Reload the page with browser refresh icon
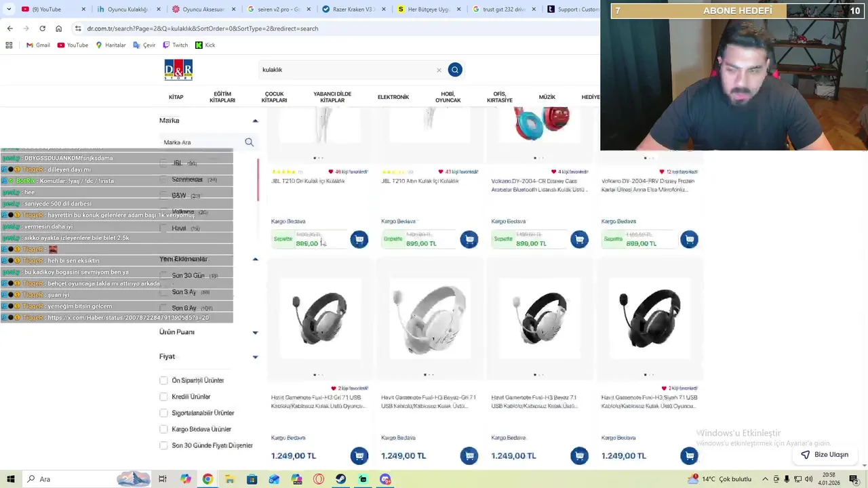Screen dimensions: 868x488 click(42, 28)
